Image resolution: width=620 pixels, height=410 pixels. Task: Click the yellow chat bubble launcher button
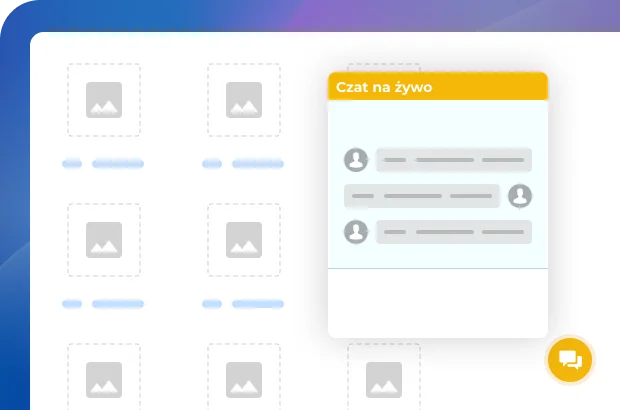click(x=571, y=360)
